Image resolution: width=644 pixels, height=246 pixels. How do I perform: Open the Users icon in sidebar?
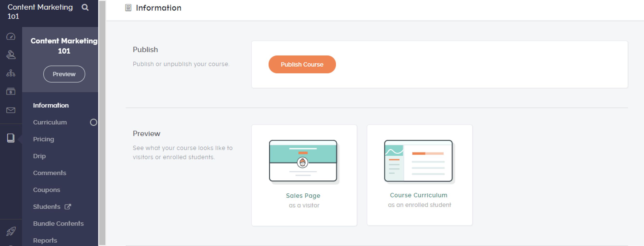point(11,55)
